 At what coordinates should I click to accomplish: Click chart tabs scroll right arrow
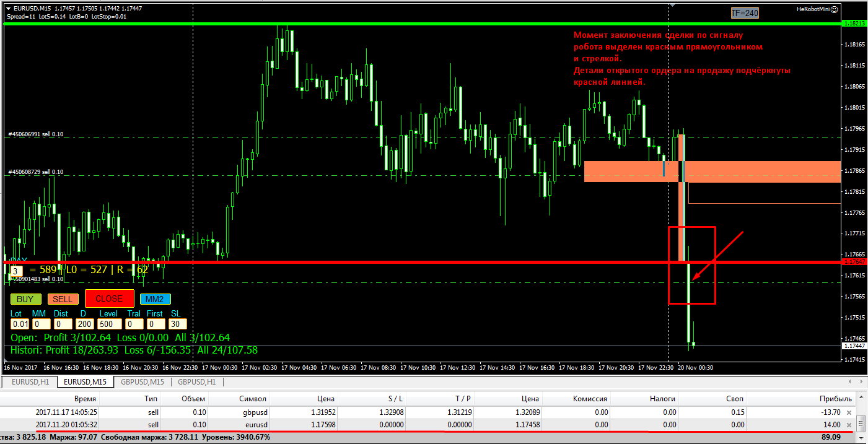pyautogui.click(x=861, y=382)
